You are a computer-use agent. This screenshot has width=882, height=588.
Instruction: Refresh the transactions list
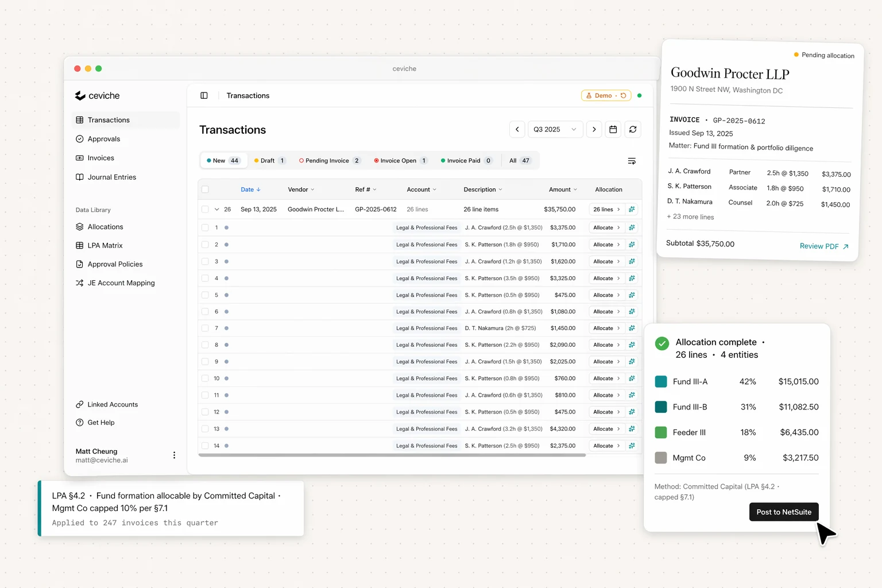[x=633, y=129]
